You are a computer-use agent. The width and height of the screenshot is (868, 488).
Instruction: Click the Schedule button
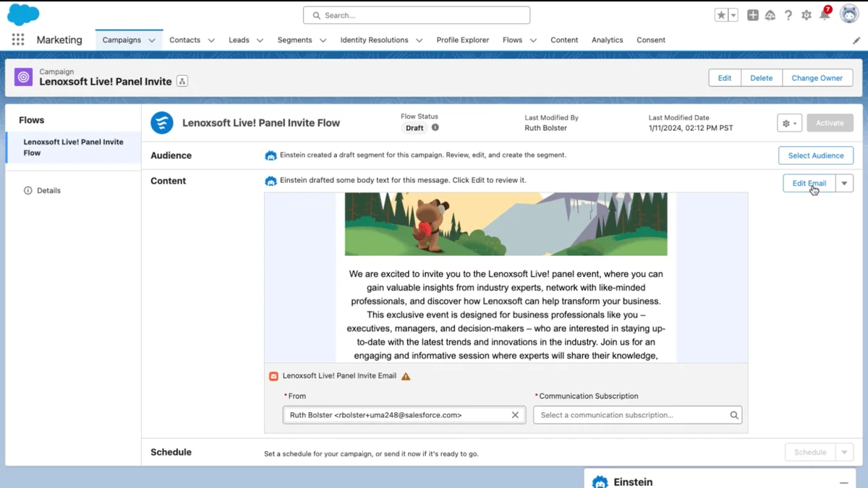click(x=810, y=453)
